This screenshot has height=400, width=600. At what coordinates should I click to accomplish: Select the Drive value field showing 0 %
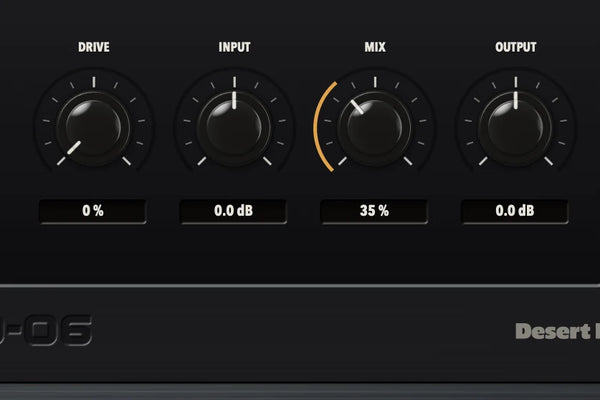tap(93, 211)
